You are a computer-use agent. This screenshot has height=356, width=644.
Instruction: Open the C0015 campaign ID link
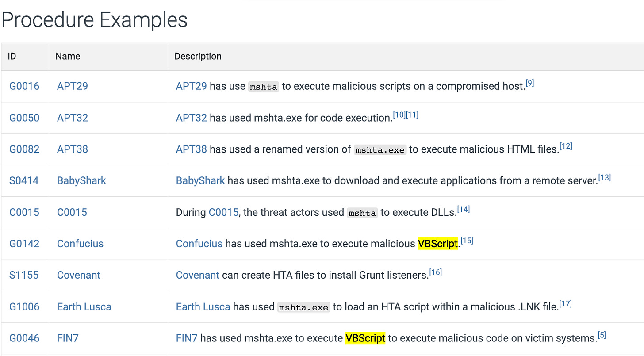coord(24,212)
